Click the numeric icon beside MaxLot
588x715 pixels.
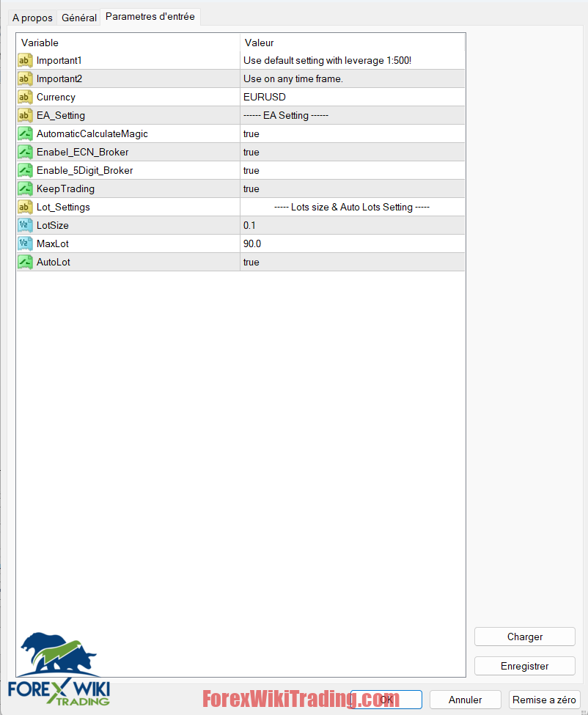tap(25, 243)
